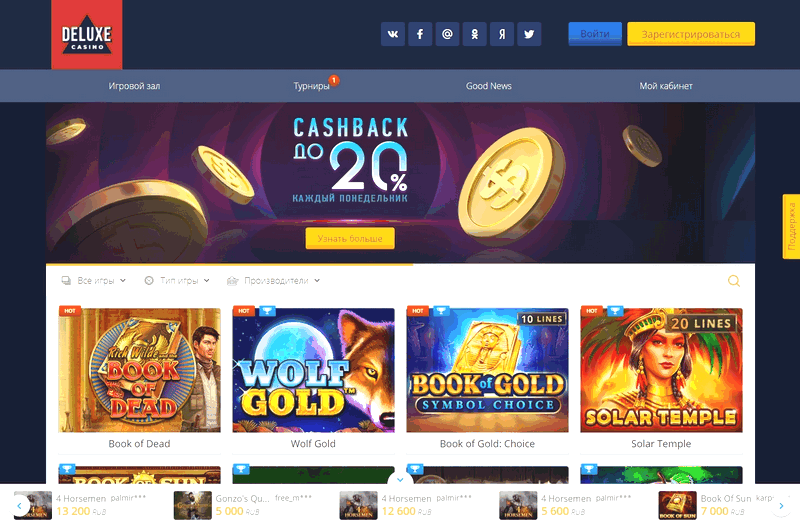This screenshot has height=526, width=800.
Task: Click the Mail.ru @ icon
Action: (x=447, y=34)
